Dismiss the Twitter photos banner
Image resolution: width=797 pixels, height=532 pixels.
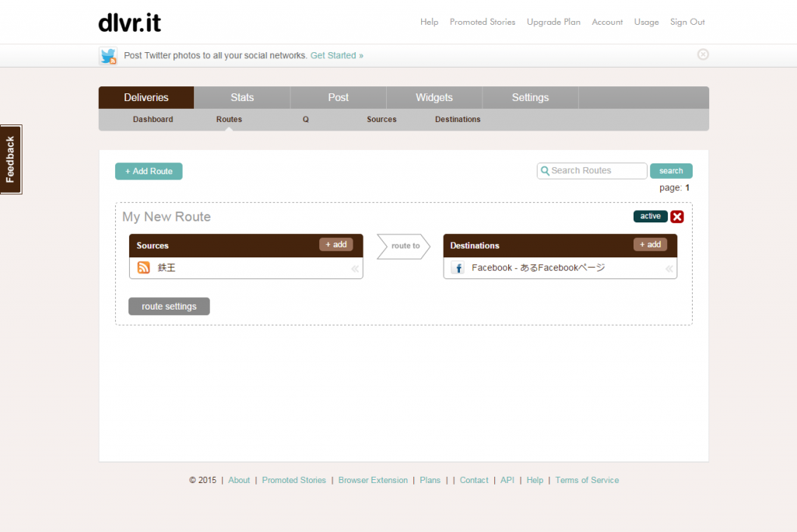coord(703,54)
